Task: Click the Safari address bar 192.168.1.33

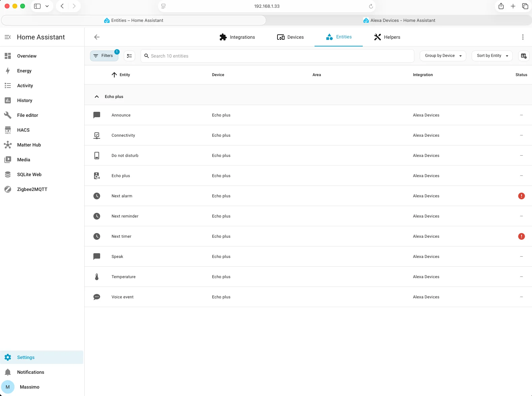Action: tap(267, 6)
